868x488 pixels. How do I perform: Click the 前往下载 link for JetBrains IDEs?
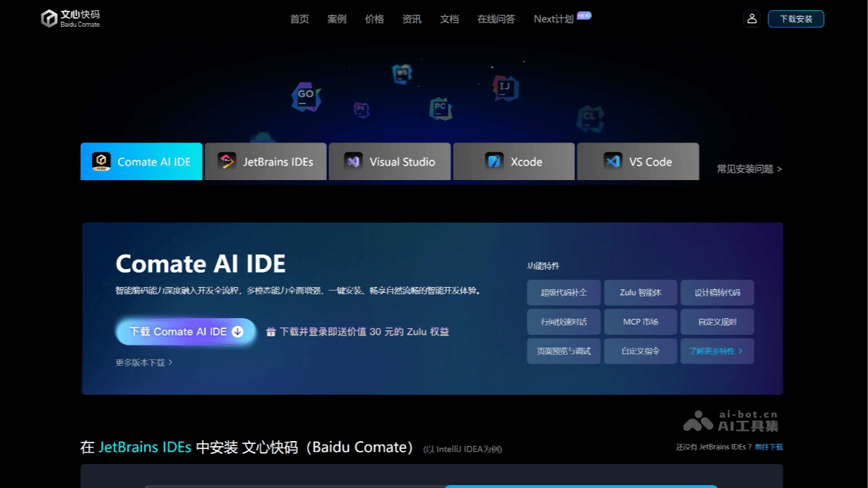[x=769, y=447]
